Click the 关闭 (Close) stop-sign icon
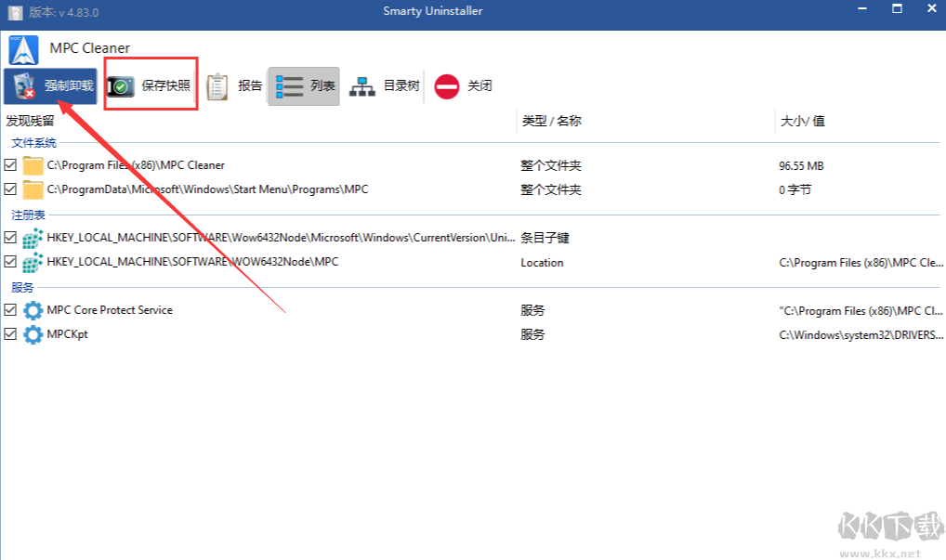Screen dimensions: 946x560 446,85
